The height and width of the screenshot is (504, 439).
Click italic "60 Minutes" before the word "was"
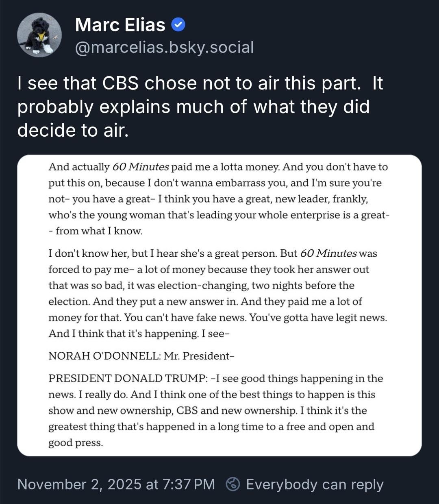(328, 253)
